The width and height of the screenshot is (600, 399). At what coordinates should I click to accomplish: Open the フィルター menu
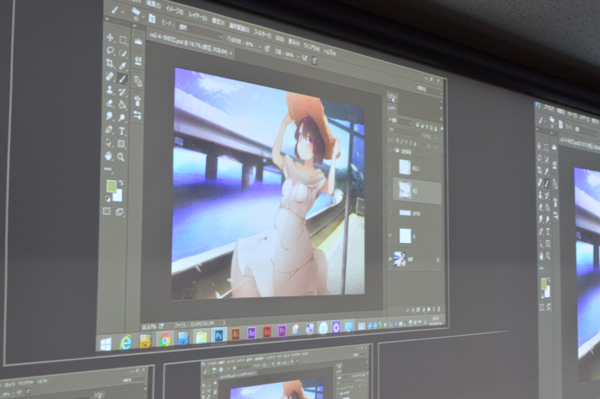(x=262, y=34)
